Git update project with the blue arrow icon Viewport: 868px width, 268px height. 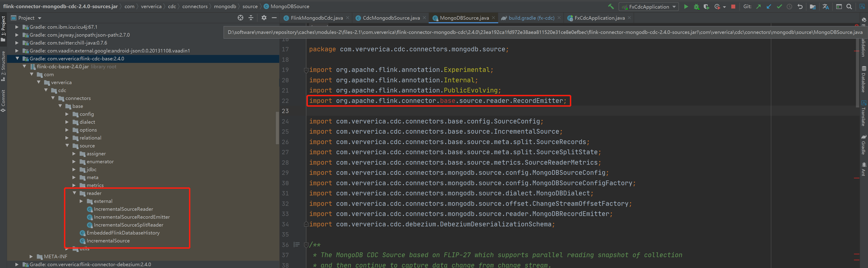click(x=769, y=6)
